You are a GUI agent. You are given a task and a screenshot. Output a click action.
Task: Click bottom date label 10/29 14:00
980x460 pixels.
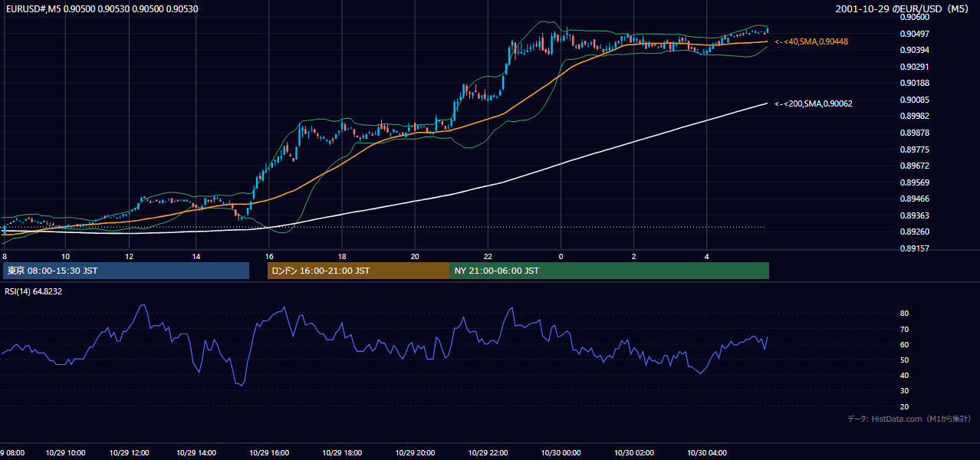[x=196, y=453]
